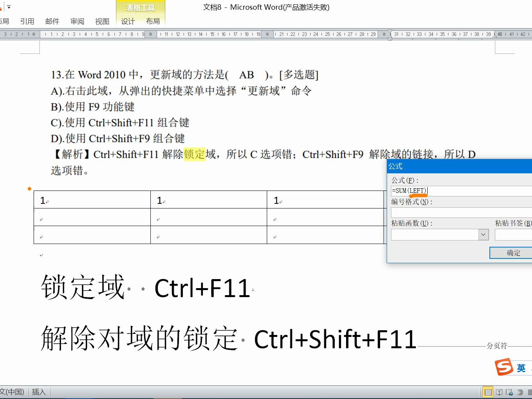Image resolution: width=532 pixels, height=399 pixels.
Task: Click the large text '锁定域'
Action: click(83, 287)
